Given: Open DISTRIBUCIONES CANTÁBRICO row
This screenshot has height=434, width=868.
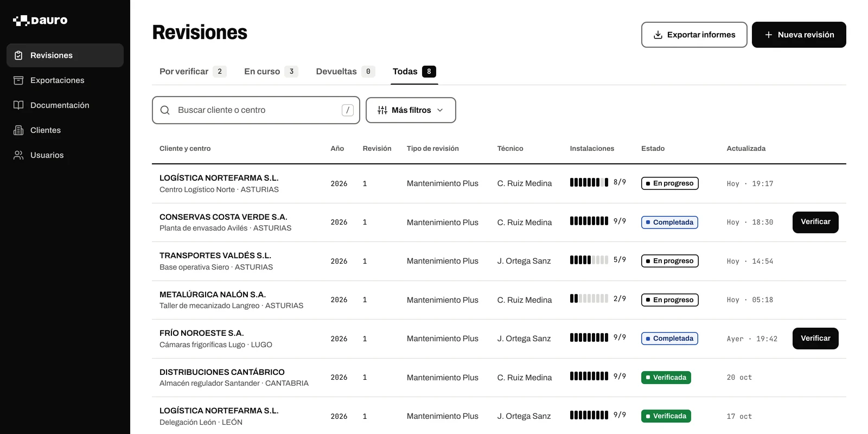Looking at the screenshot, I should [499, 378].
